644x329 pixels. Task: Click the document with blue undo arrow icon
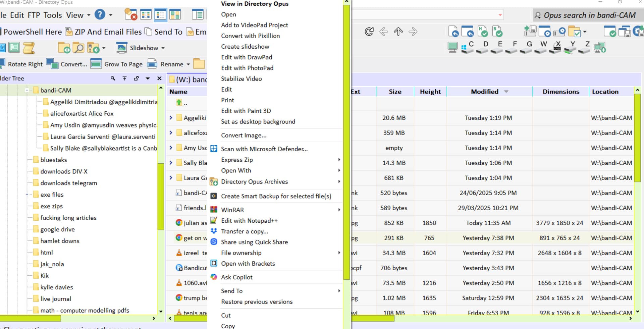click(453, 32)
